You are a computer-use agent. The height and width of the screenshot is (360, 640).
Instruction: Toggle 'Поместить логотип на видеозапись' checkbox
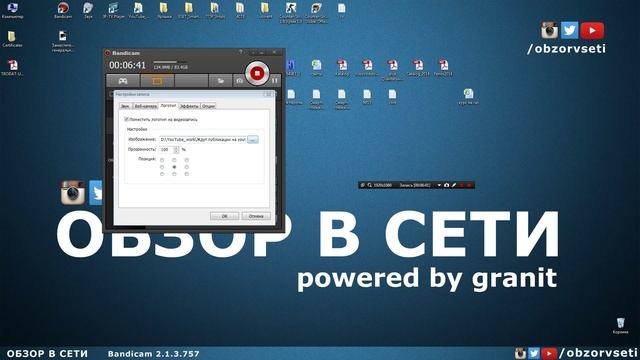(126, 119)
